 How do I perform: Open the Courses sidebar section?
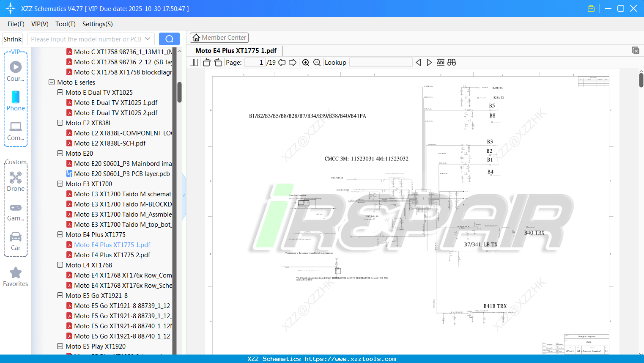pyautogui.click(x=16, y=71)
